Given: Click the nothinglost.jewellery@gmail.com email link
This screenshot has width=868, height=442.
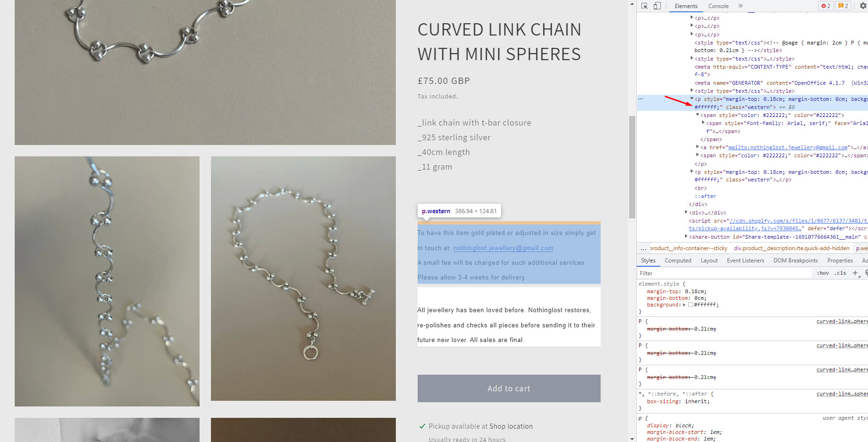Looking at the screenshot, I should tap(503, 248).
